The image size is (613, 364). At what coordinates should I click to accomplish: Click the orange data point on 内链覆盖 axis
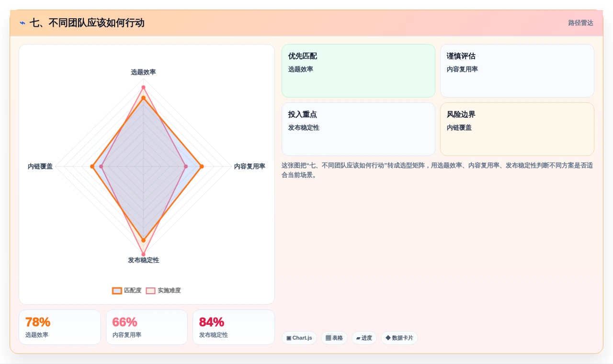pyautogui.click(x=92, y=166)
